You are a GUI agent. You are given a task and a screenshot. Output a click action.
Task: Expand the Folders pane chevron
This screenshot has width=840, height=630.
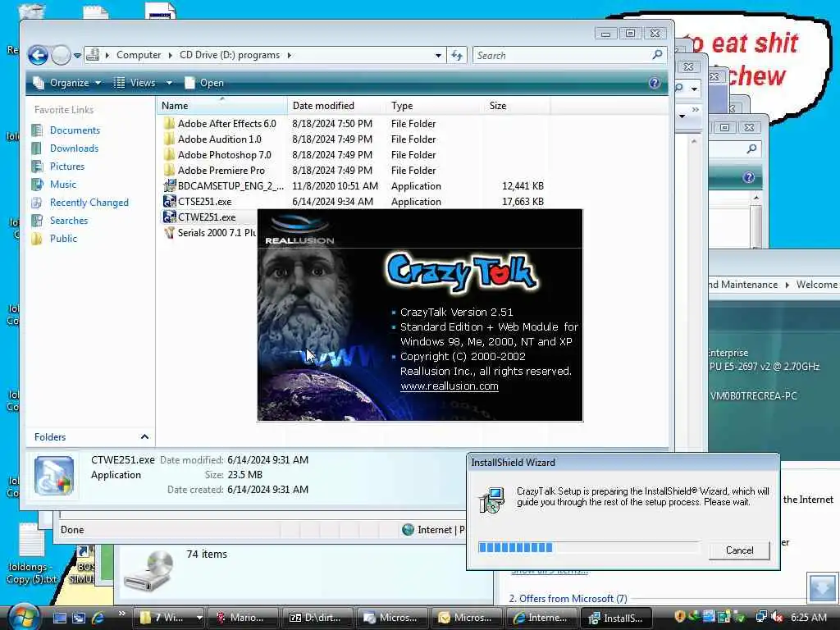coord(144,437)
